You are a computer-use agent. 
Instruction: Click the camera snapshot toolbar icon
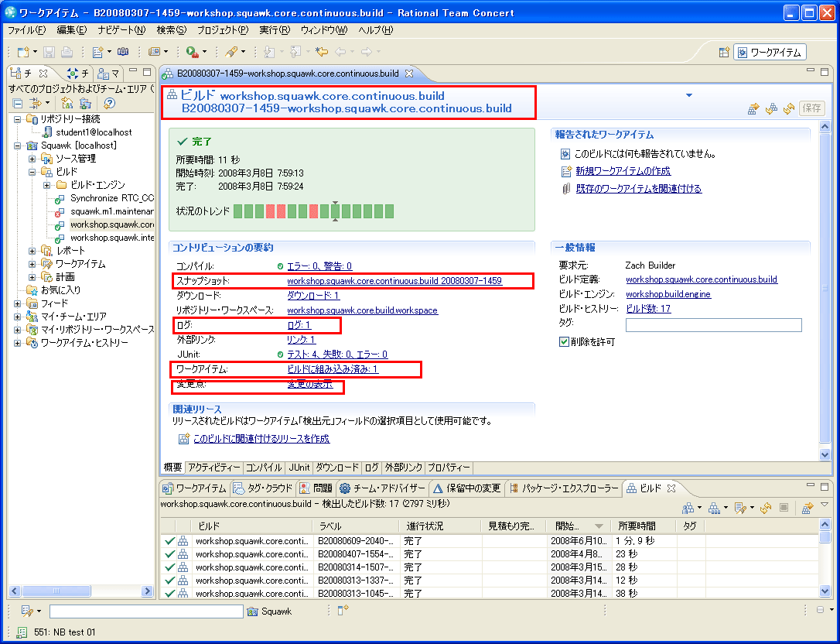[123, 52]
